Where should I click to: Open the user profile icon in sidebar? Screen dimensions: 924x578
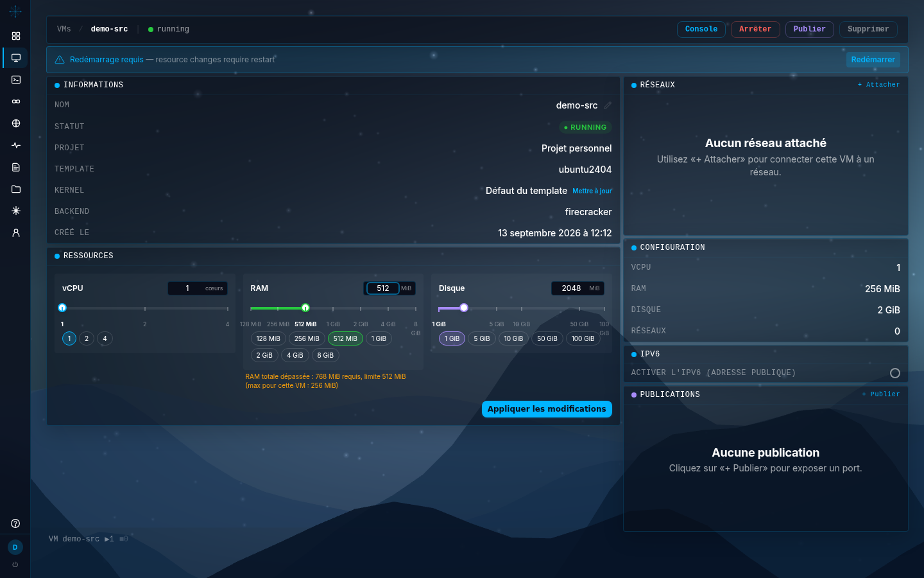click(x=16, y=232)
